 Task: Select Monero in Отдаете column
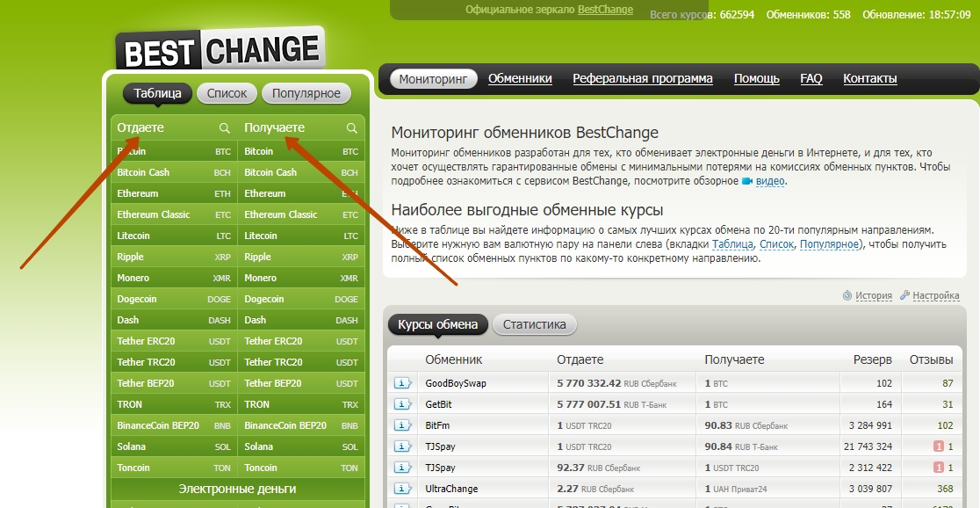[x=174, y=278]
